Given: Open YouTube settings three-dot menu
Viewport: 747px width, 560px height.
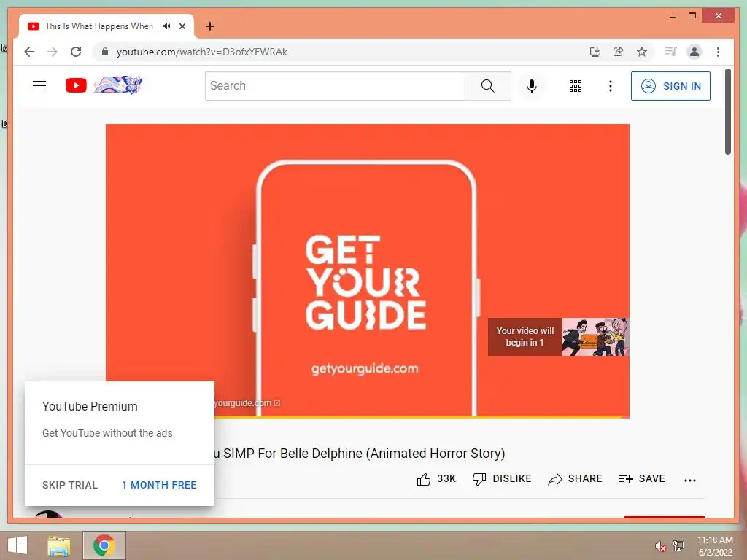Looking at the screenshot, I should [611, 86].
